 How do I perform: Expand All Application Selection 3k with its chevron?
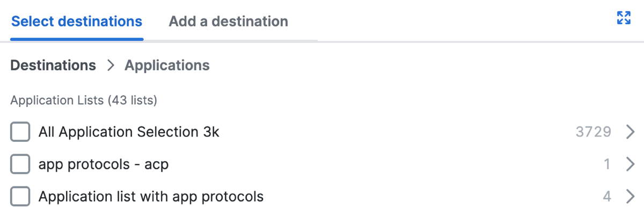[631, 132]
